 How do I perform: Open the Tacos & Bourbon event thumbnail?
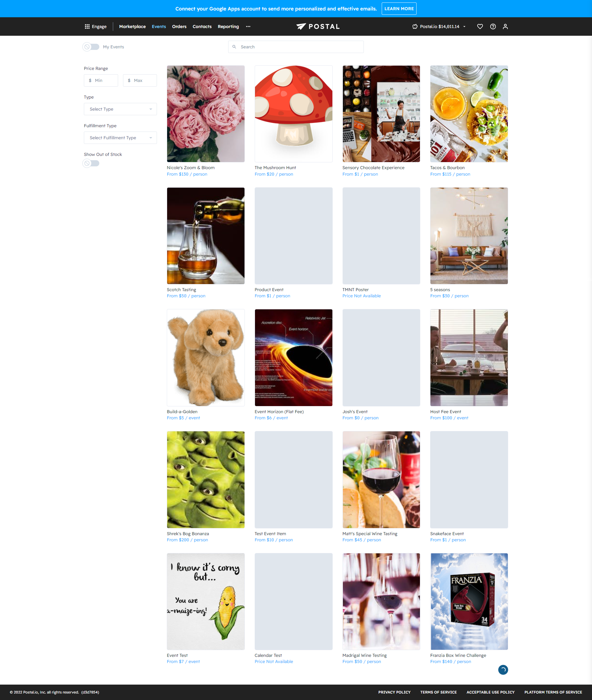469,114
